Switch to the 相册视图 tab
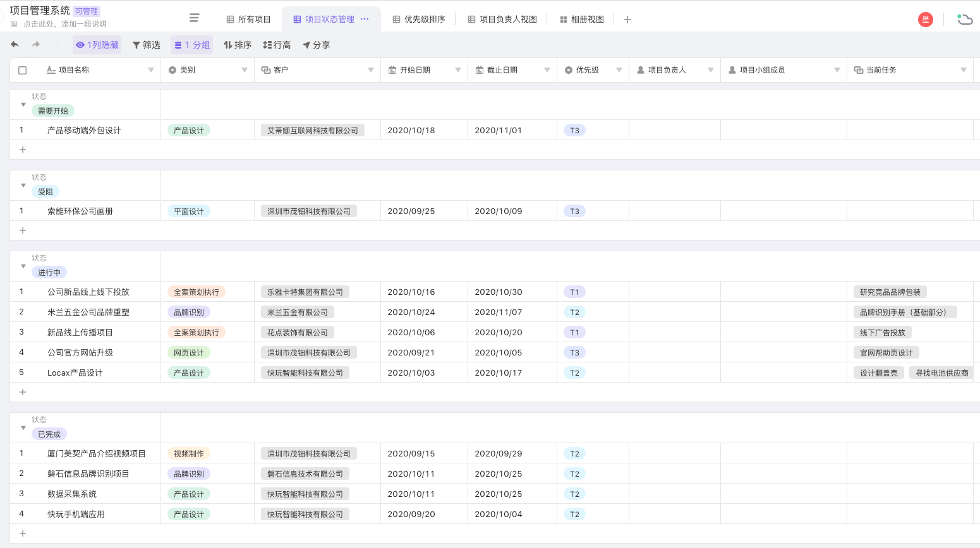The image size is (980, 548). point(580,20)
